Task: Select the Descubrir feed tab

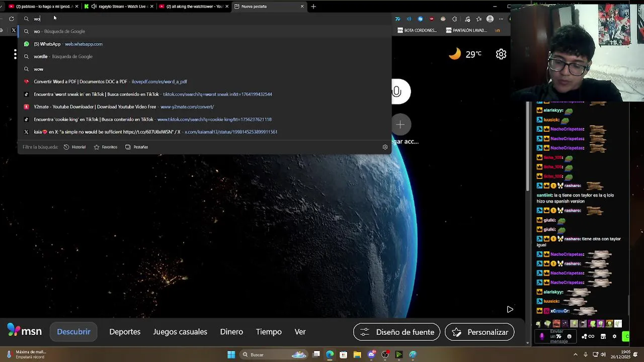Action: tap(73, 332)
